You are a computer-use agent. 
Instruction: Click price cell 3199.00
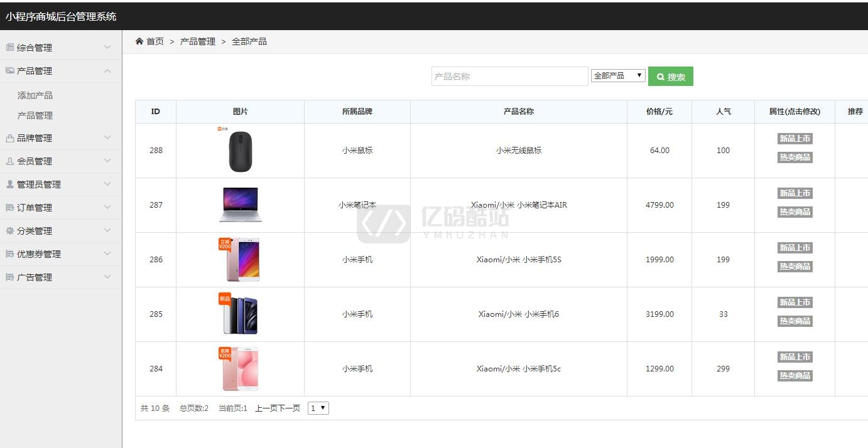click(659, 314)
